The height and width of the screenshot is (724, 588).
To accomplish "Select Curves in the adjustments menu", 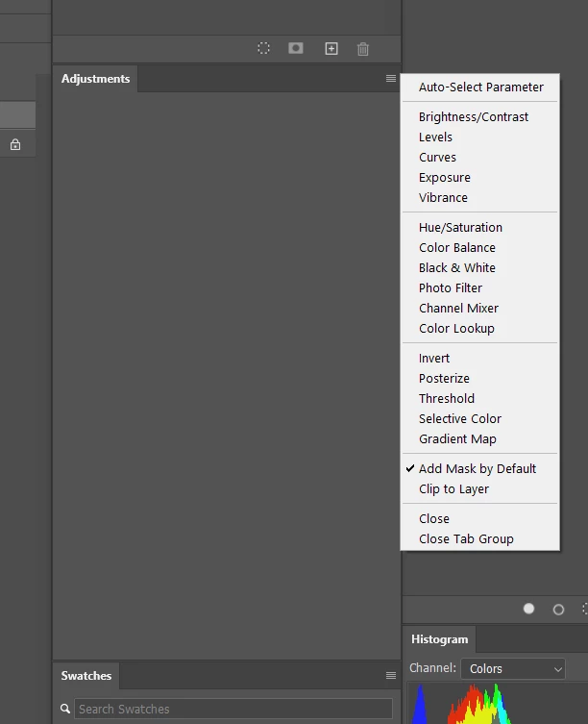I will point(480,158).
